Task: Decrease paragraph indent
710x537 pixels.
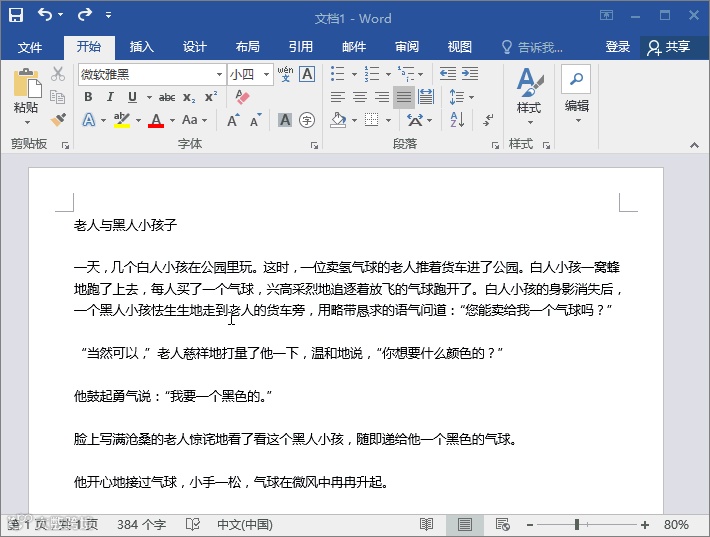Action: coord(448,73)
